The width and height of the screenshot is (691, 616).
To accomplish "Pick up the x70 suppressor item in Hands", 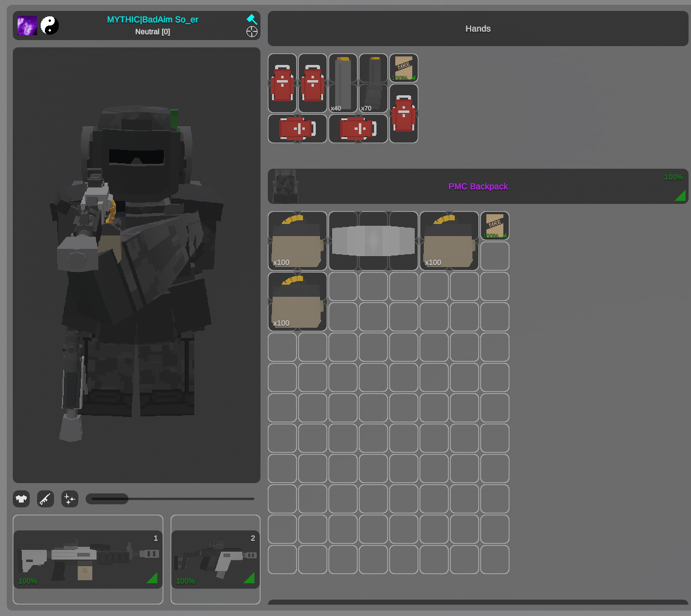I will tap(372, 83).
